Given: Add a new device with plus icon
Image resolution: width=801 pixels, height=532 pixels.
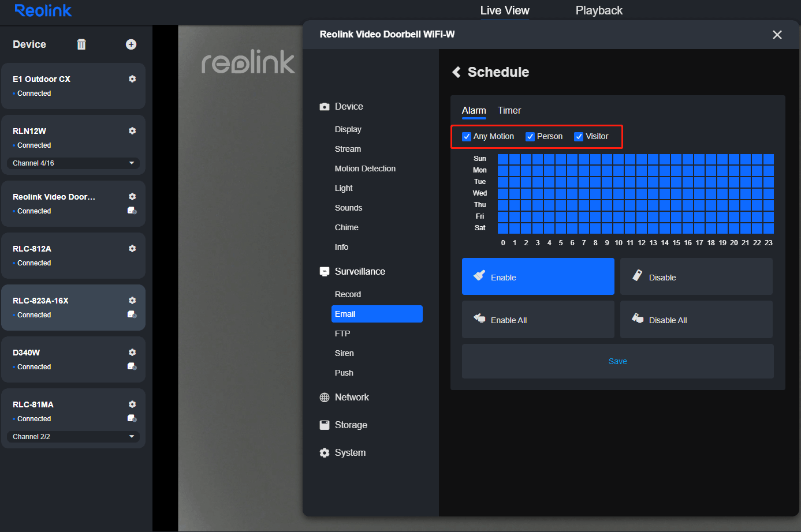Looking at the screenshot, I should pyautogui.click(x=131, y=44).
